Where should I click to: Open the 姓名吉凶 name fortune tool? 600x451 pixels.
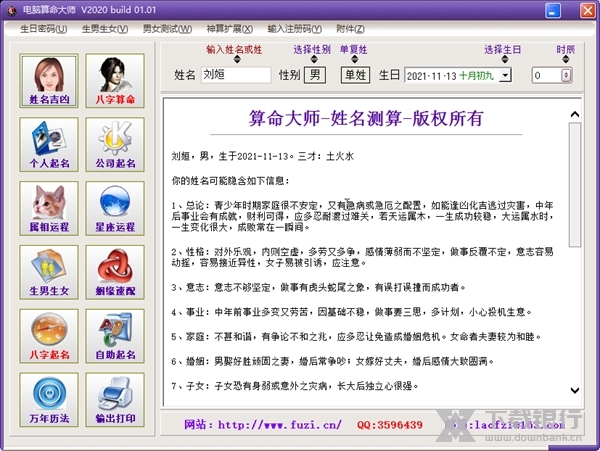[x=49, y=81]
